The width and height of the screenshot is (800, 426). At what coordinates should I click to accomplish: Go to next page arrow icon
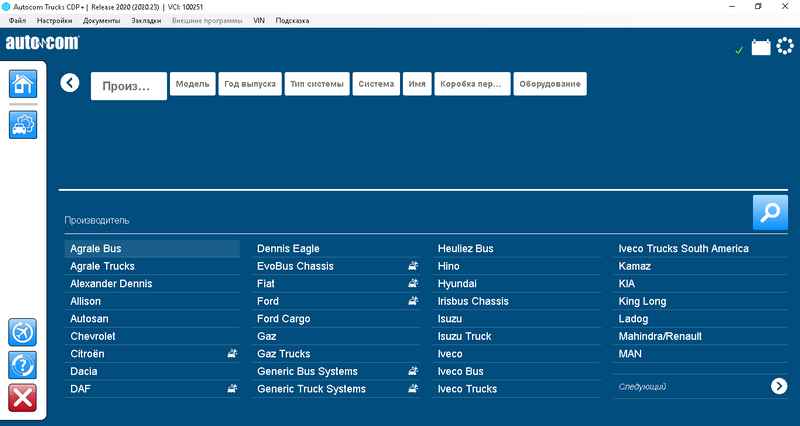[779, 386]
